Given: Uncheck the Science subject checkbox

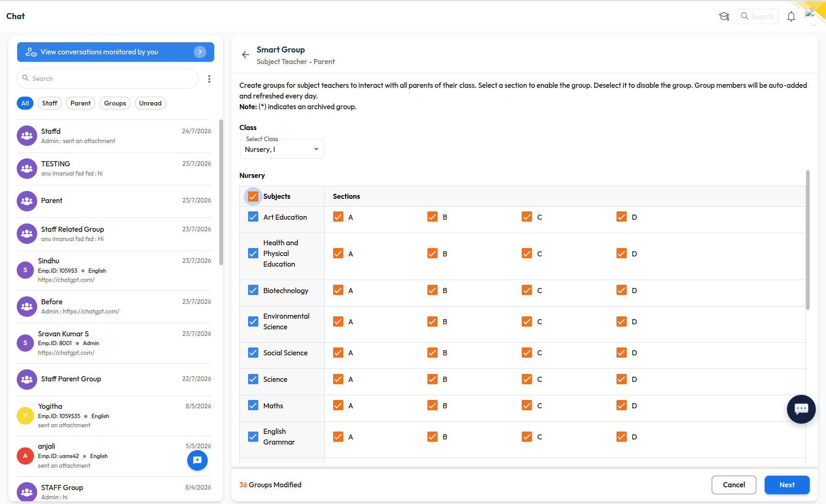Looking at the screenshot, I should click(253, 379).
